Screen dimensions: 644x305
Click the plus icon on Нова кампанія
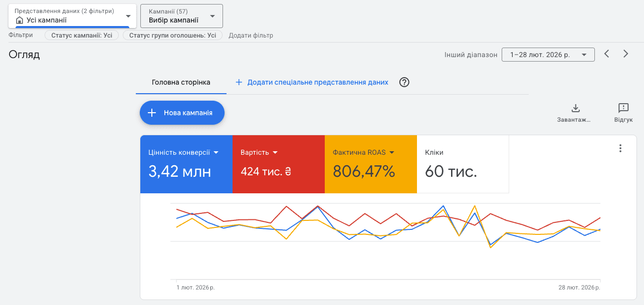[x=152, y=113]
